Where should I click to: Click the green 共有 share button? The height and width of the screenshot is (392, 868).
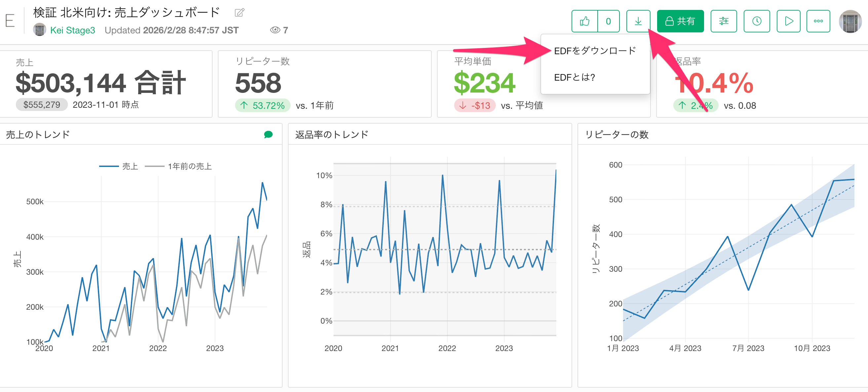point(680,21)
